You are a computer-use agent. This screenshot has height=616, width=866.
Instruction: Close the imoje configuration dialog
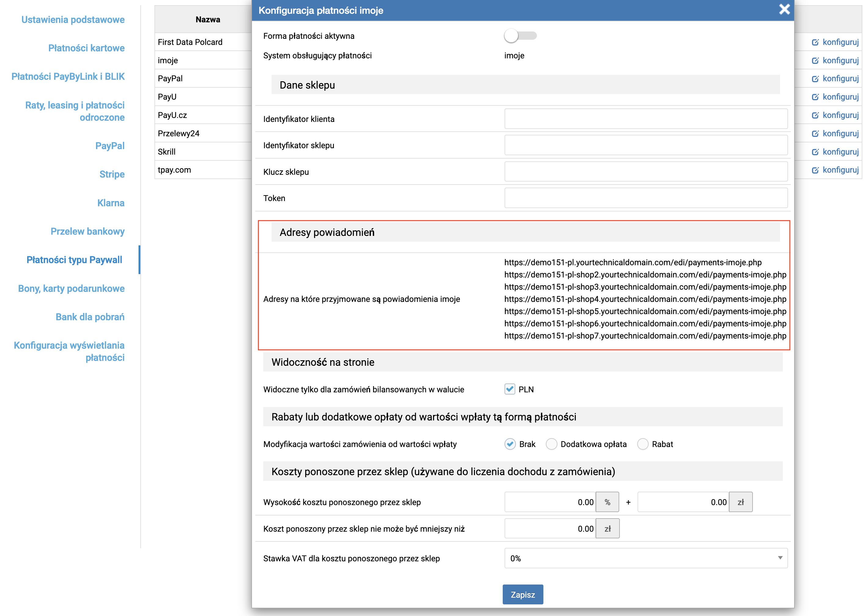click(x=784, y=9)
